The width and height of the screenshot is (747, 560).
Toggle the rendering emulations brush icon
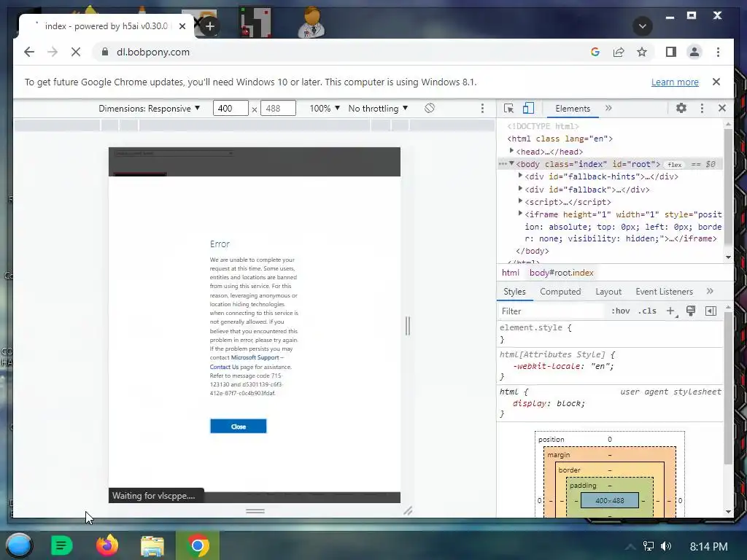click(x=691, y=311)
